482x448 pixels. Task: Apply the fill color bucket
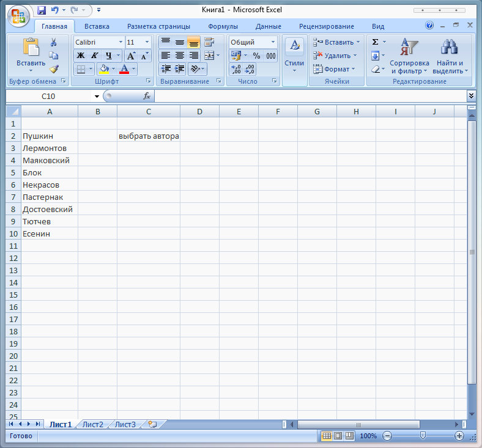104,69
